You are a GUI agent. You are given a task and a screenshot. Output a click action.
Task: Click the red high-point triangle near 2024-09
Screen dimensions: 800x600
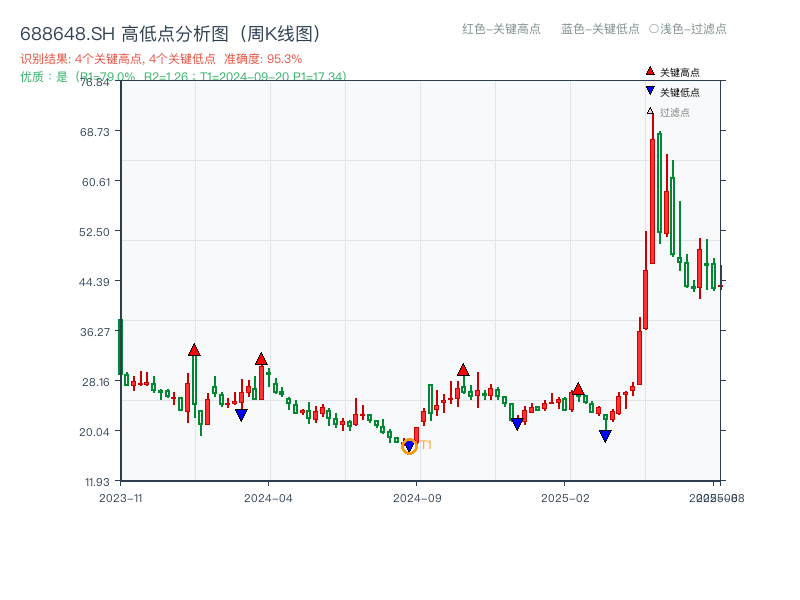(463, 368)
